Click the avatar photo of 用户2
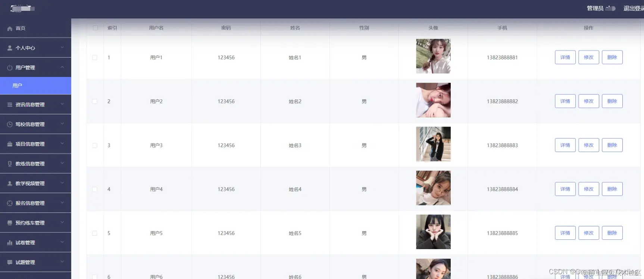Screen dimensions: 644x279 (433, 100)
